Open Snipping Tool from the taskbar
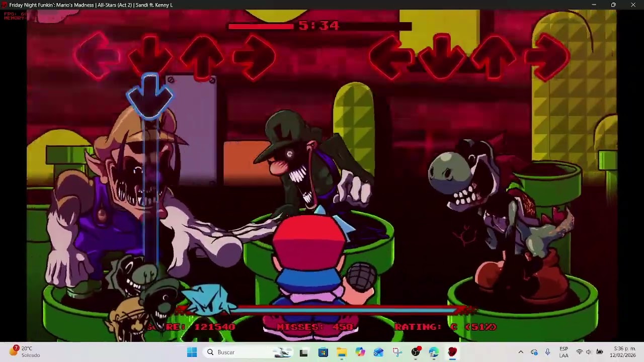Screen dimensions: 644x362 coord(397,352)
